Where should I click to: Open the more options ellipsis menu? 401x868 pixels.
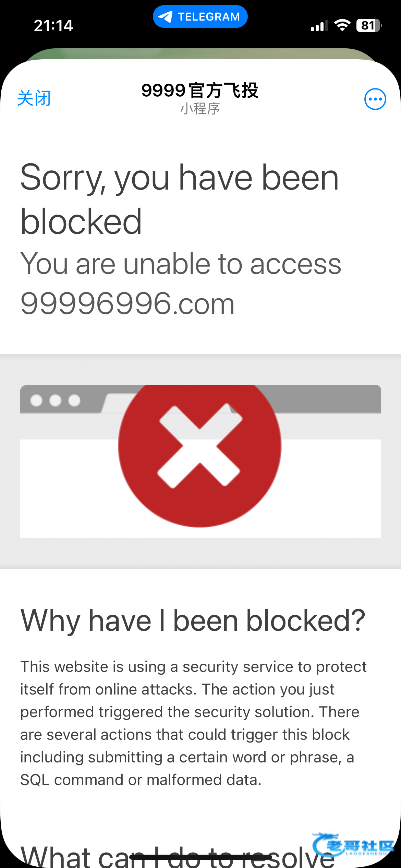[x=375, y=99]
